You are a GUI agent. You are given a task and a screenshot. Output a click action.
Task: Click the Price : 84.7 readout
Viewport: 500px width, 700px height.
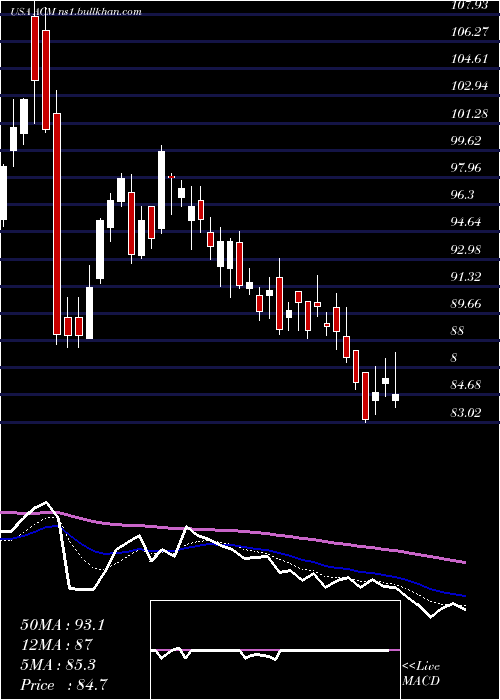63,685
